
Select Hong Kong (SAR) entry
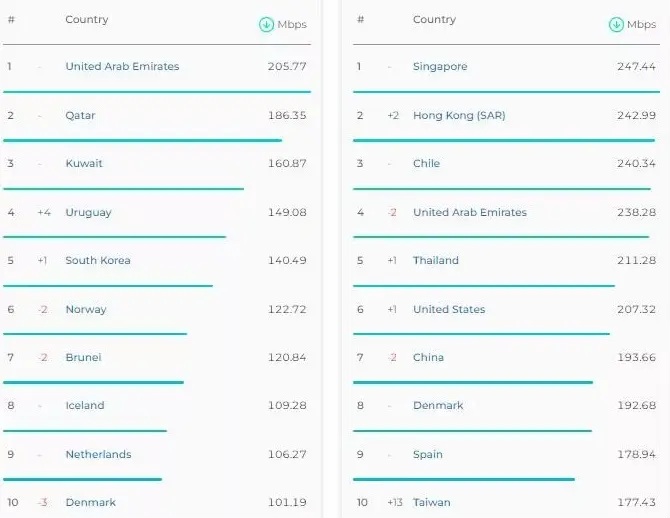click(459, 116)
